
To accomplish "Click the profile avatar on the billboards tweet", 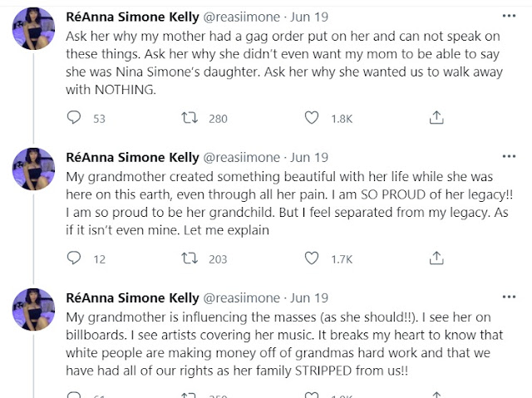I will pos(35,317).
